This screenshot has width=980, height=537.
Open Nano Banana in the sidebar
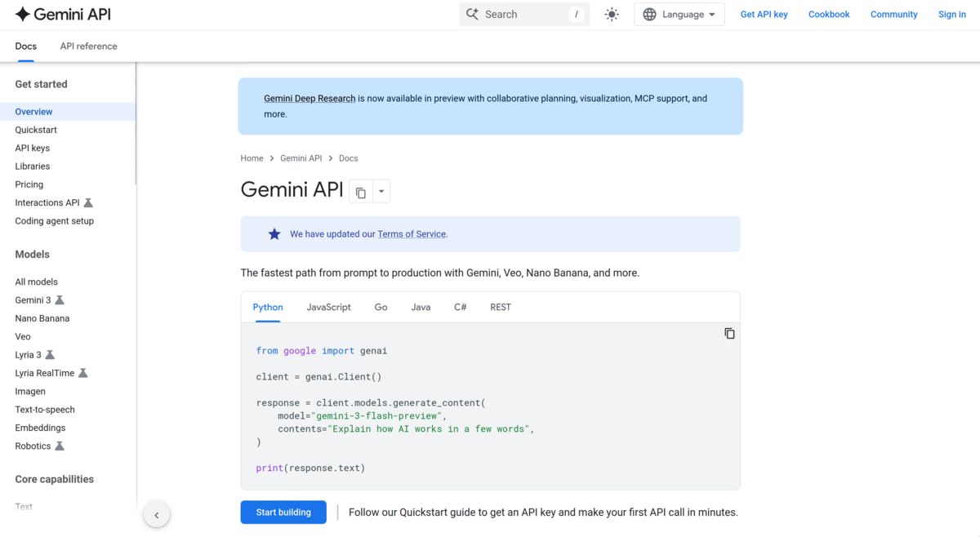(42, 318)
